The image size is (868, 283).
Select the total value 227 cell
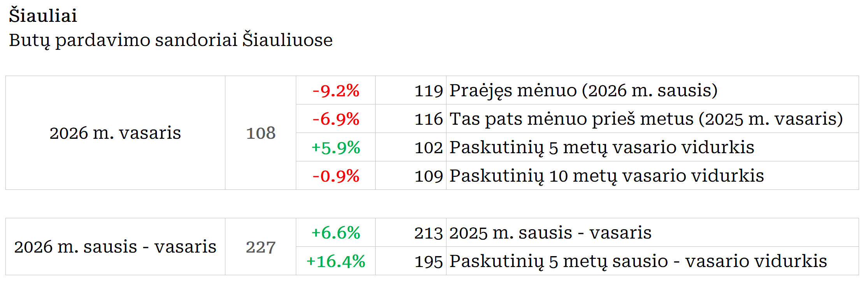[260, 247]
